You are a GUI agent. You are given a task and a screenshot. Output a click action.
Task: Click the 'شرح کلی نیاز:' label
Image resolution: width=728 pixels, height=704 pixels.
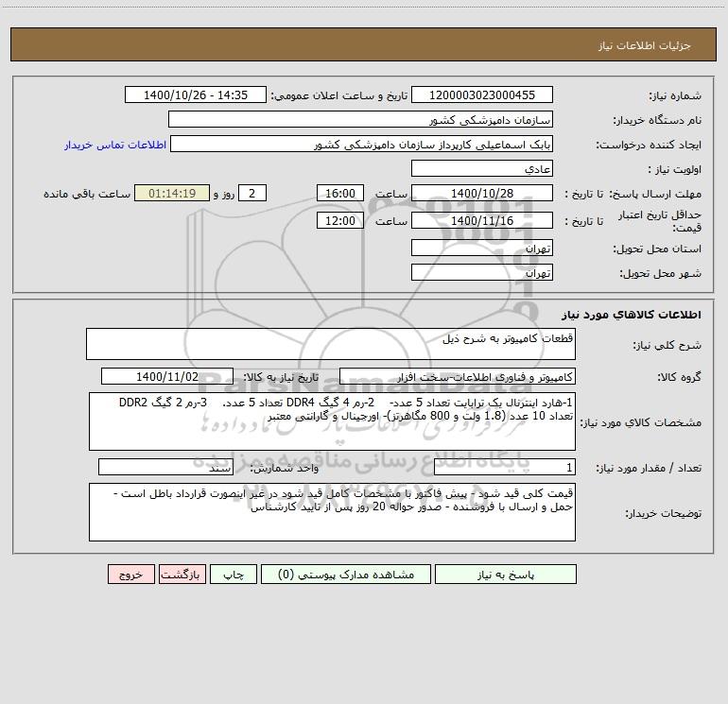pyautogui.click(x=667, y=345)
